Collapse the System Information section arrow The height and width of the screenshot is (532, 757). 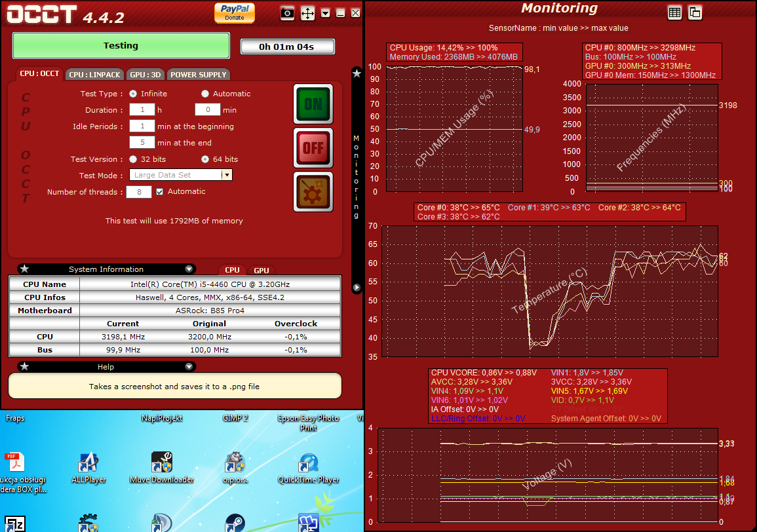(189, 269)
